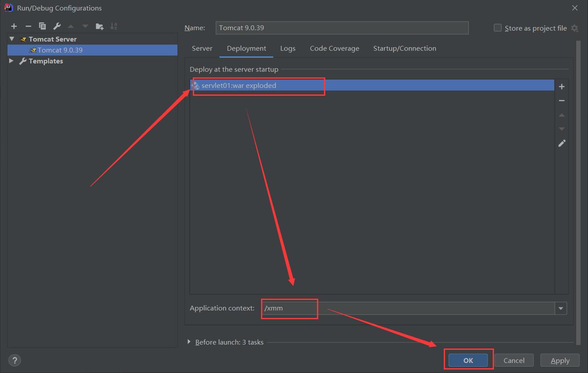This screenshot has height=373, width=588.
Task: Open the Code Coverage tab
Action: pos(334,49)
